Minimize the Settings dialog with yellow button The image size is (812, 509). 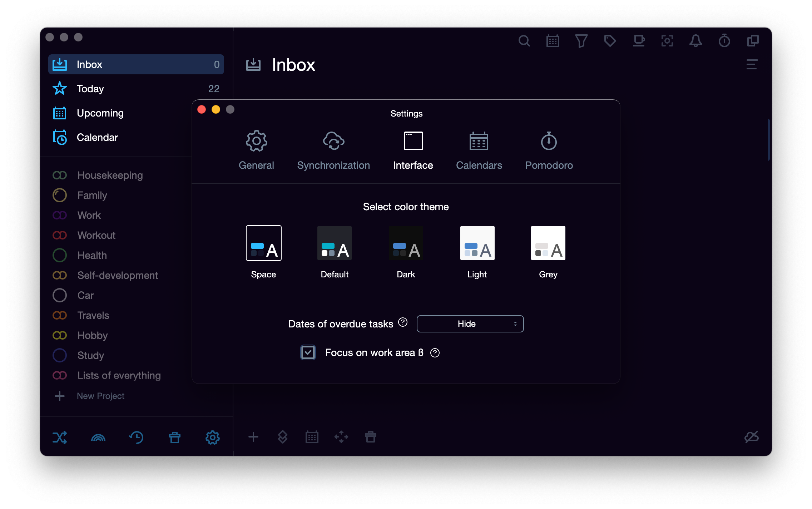[x=216, y=109]
